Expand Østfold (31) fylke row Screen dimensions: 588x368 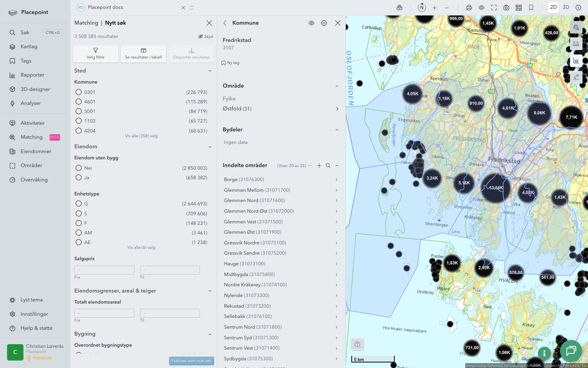[x=281, y=109]
